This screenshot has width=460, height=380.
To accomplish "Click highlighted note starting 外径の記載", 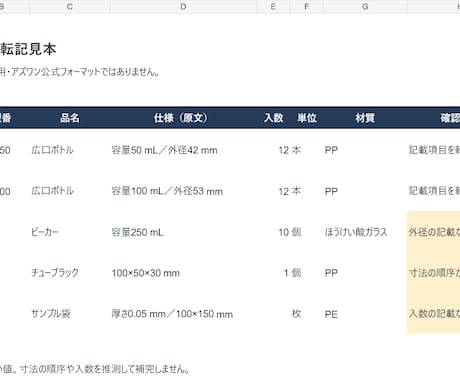I will pos(434,232).
